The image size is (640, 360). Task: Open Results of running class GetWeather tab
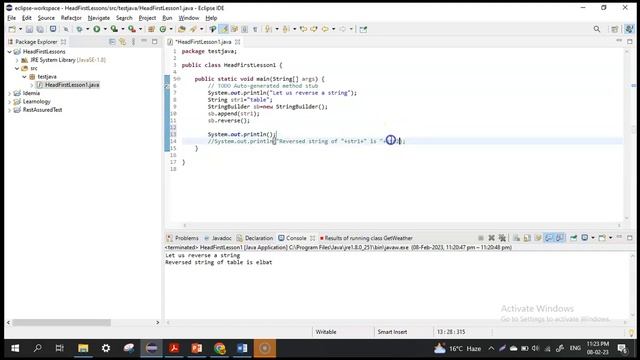pyautogui.click(x=367, y=238)
